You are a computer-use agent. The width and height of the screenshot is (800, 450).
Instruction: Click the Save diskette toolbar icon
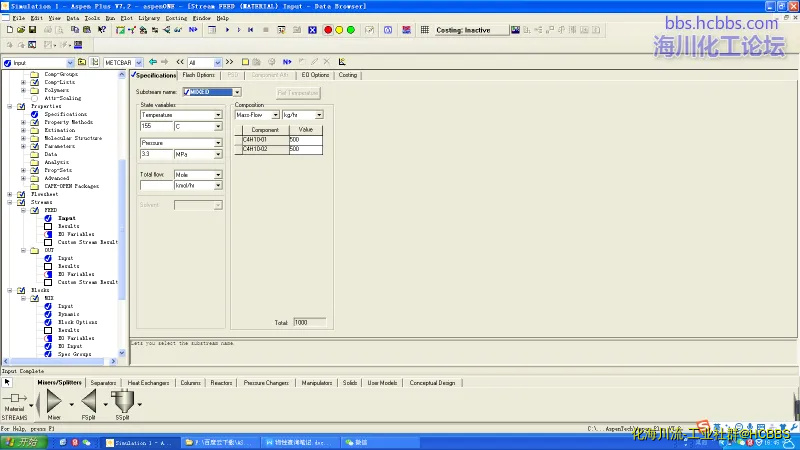click(32, 30)
